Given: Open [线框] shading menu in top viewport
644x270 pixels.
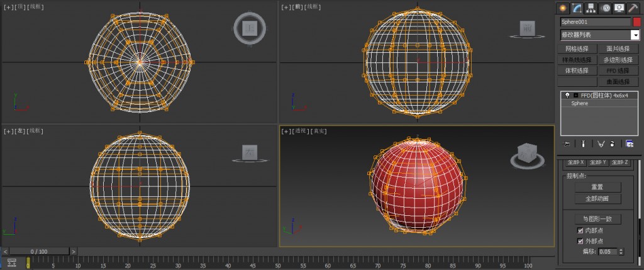Looking at the screenshot, I should click(35, 6).
